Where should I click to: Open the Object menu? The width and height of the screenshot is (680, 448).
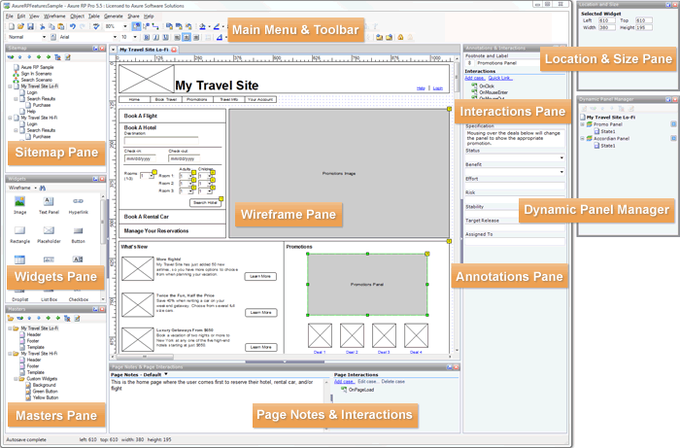[77, 16]
